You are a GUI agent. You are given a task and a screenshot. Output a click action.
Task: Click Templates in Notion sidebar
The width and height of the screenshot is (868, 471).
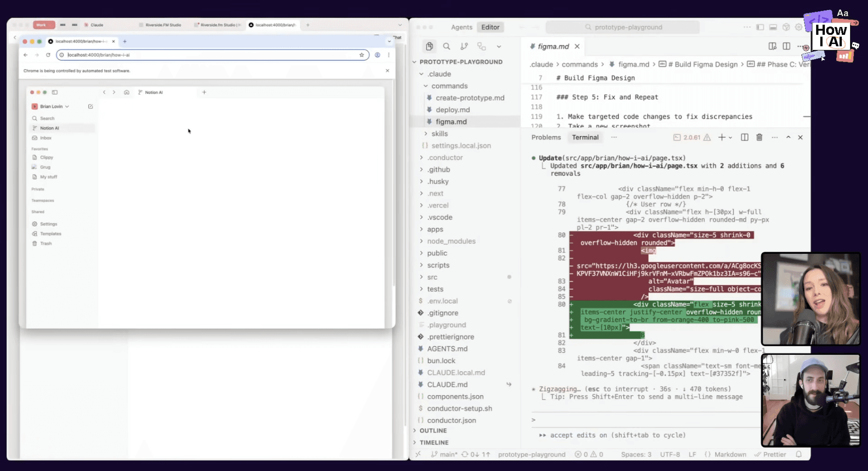point(50,234)
